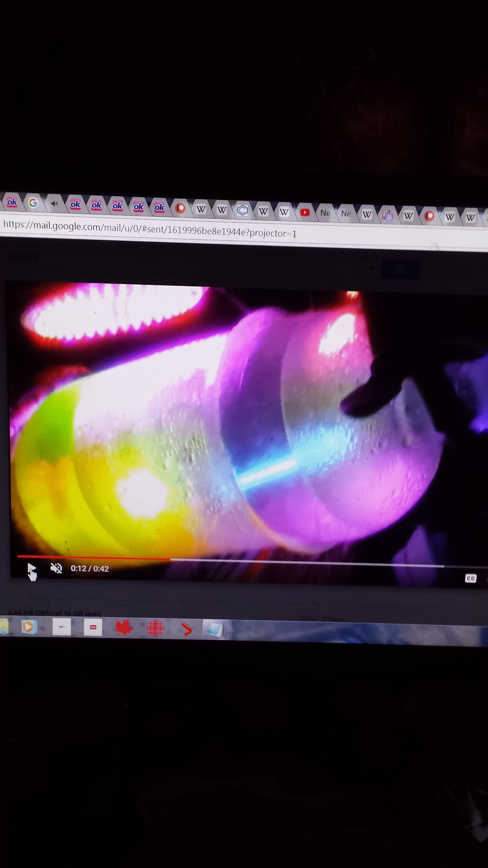Open the CBC gem logo app in the taskbar
The height and width of the screenshot is (868, 488).
click(x=155, y=629)
